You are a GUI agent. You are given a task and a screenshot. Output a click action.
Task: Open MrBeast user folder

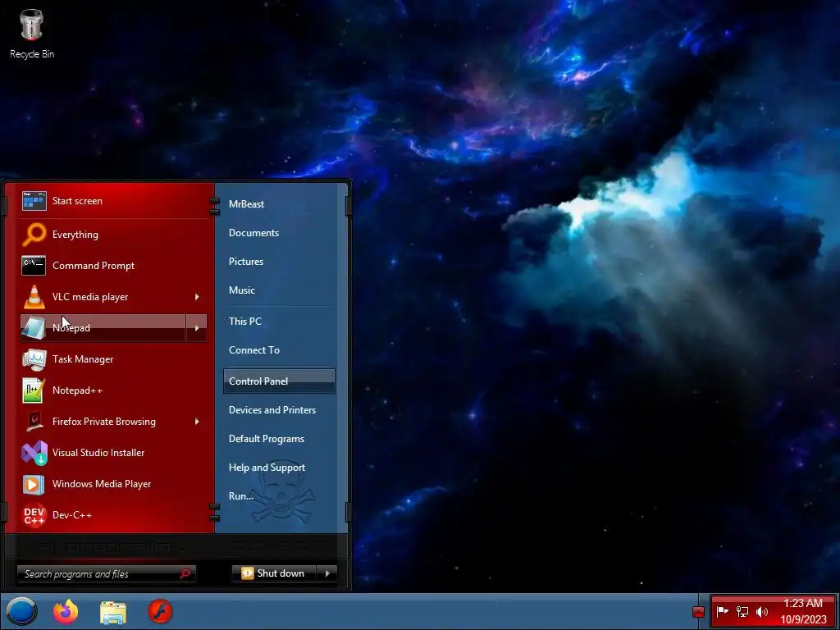coord(246,204)
